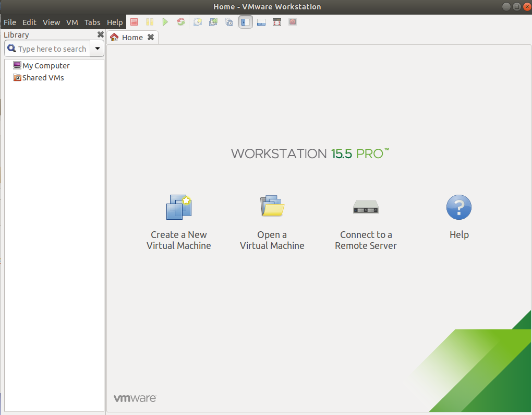Screen dimensions: 532x415
Task: Click the Connect to a Remote Server icon
Action: tap(366, 207)
